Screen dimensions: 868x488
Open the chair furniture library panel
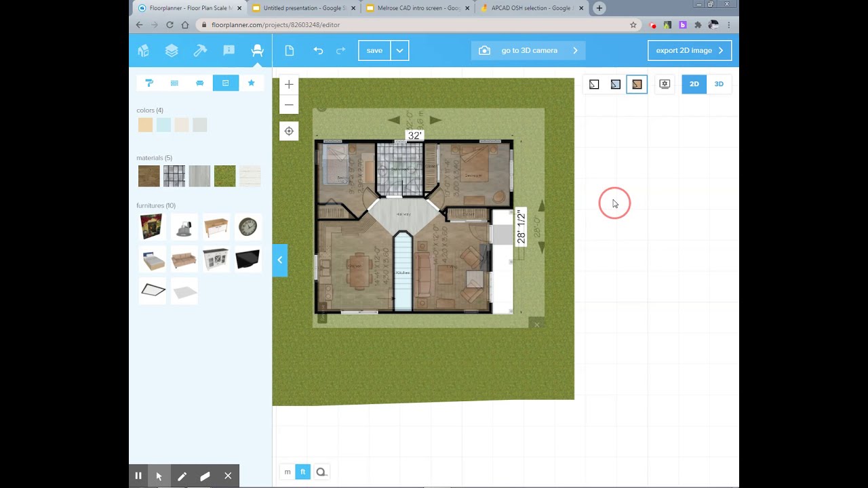(257, 51)
